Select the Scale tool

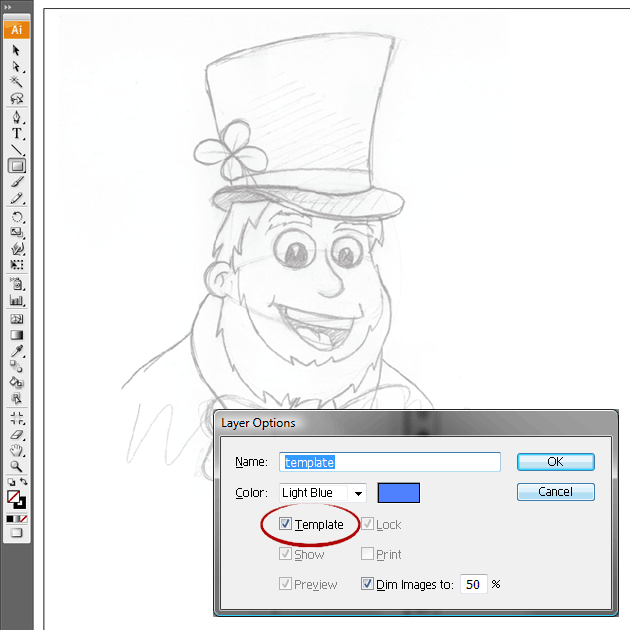click(x=17, y=233)
